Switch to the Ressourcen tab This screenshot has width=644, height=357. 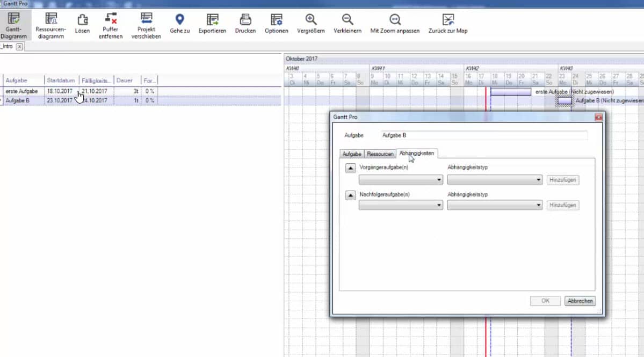click(380, 154)
